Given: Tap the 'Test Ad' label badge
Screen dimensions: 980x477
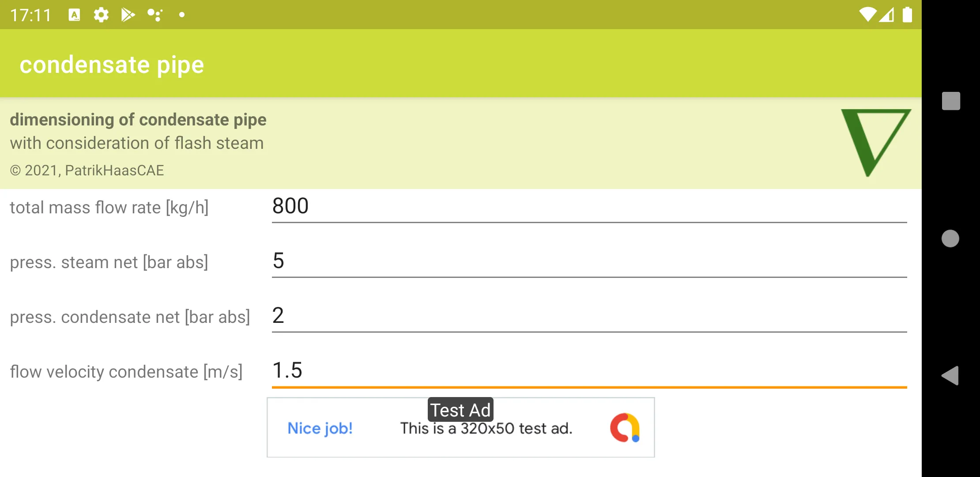Looking at the screenshot, I should pyautogui.click(x=460, y=410).
